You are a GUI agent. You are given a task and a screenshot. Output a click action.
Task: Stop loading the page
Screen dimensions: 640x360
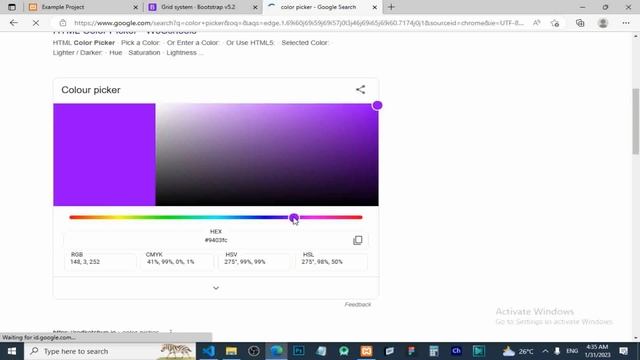click(36, 23)
